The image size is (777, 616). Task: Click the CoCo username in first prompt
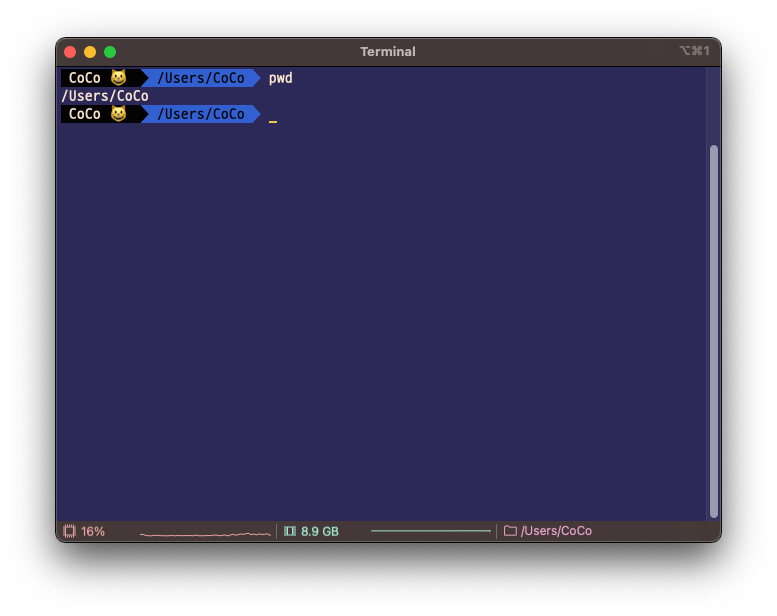click(85, 78)
